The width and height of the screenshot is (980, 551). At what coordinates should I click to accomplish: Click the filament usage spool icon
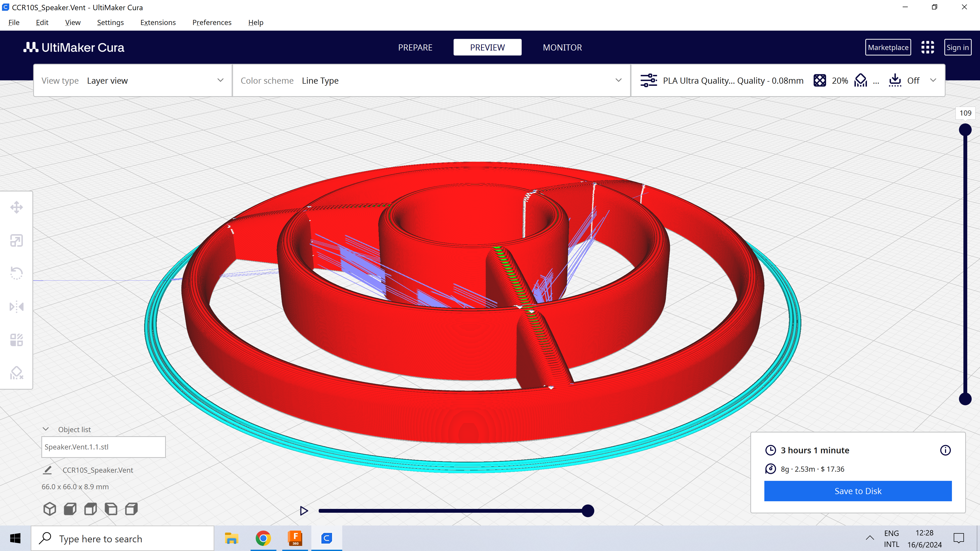click(x=770, y=469)
